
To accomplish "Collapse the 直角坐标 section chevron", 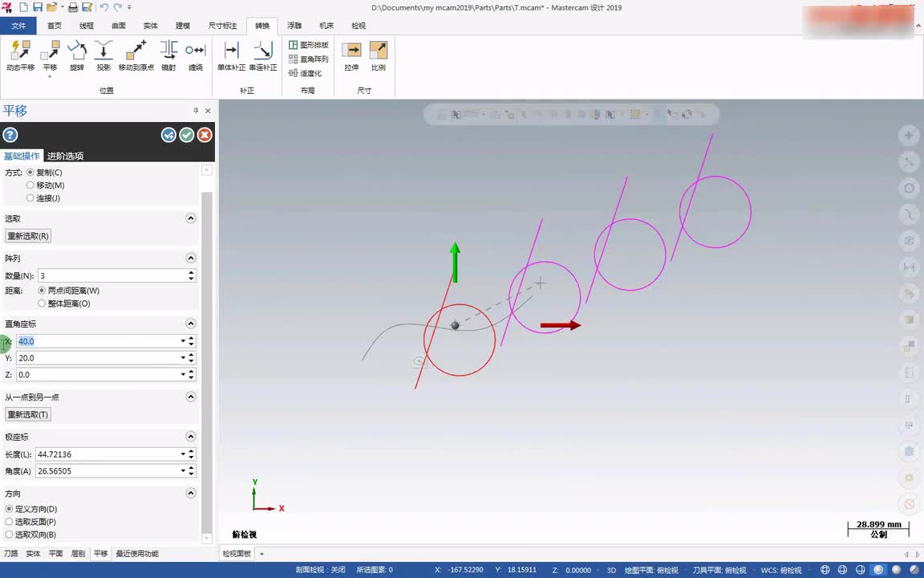I will pos(190,324).
